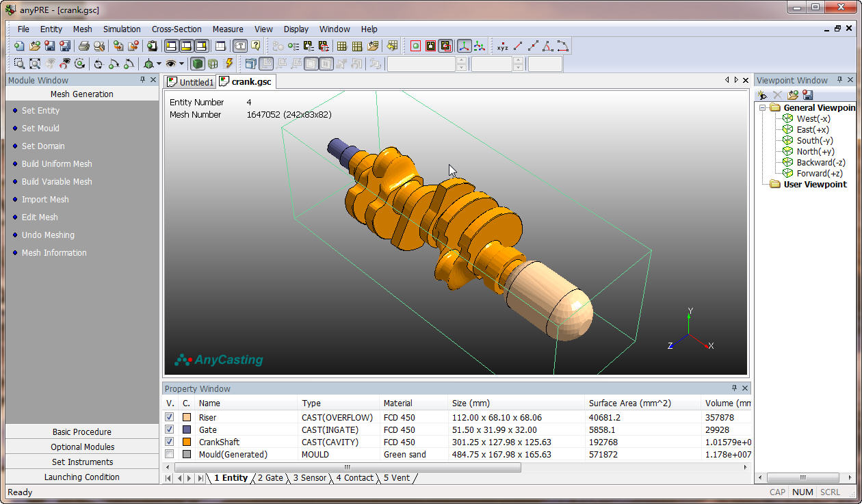Collapse the General Viewpoint tree node
This screenshot has height=504, width=862.
[x=763, y=107]
